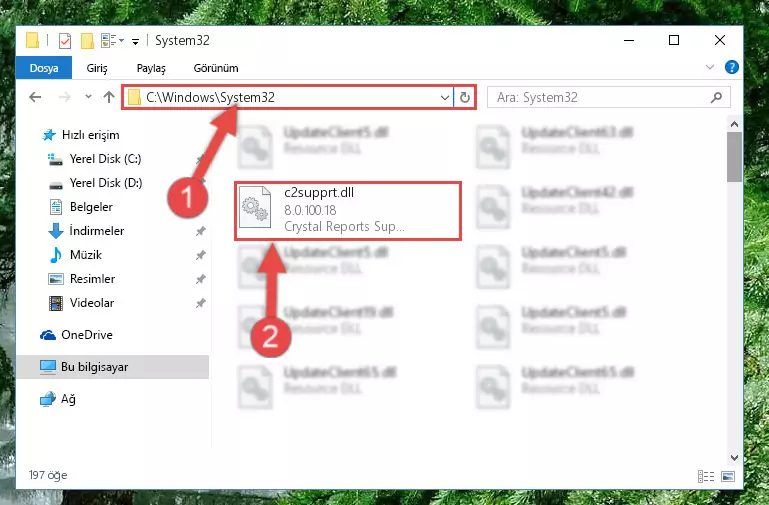Viewport: 769px width, 505px height.
Task: Switch to large icons view in status bar
Action: click(728, 476)
